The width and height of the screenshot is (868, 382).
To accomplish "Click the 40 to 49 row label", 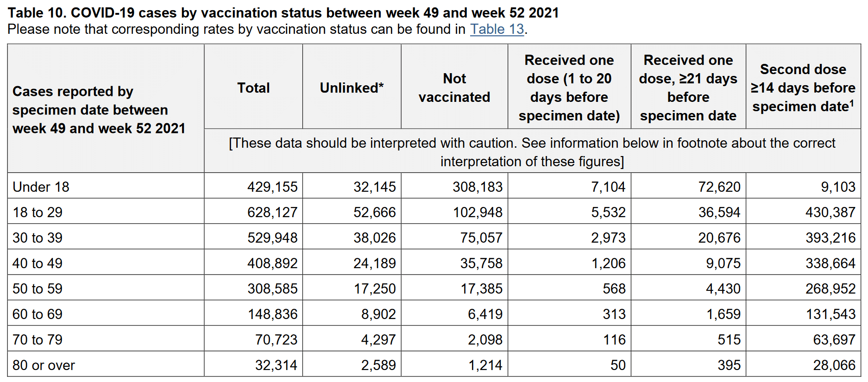I will (38, 263).
